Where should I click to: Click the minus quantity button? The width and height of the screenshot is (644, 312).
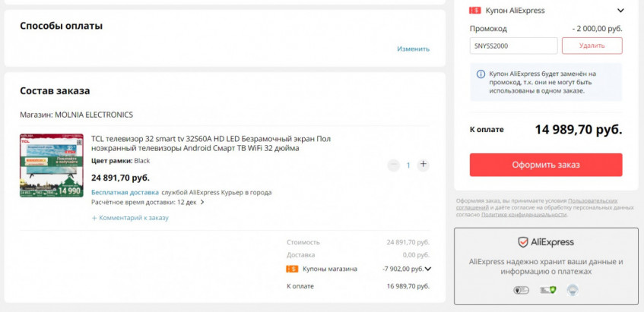click(x=393, y=165)
